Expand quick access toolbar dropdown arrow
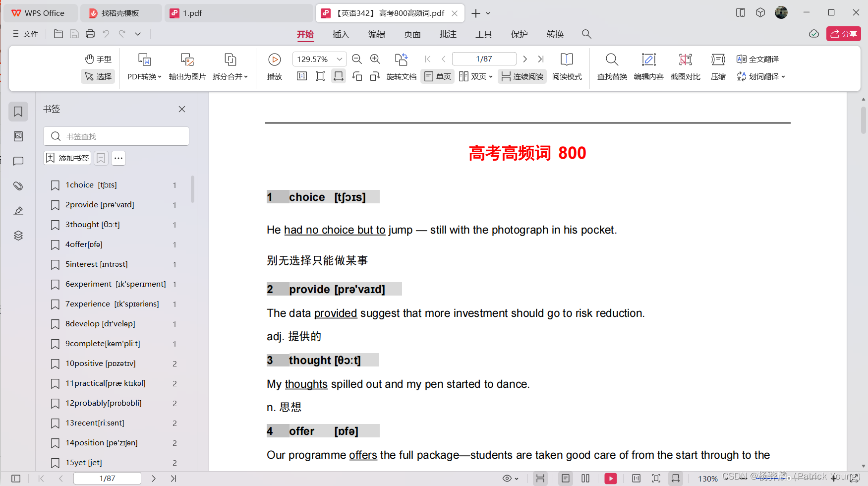Screen dimensions: 868x486 point(138,34)
